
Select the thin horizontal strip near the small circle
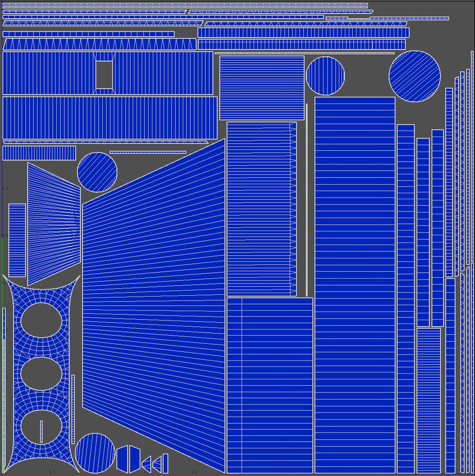(x=148, y=152)
